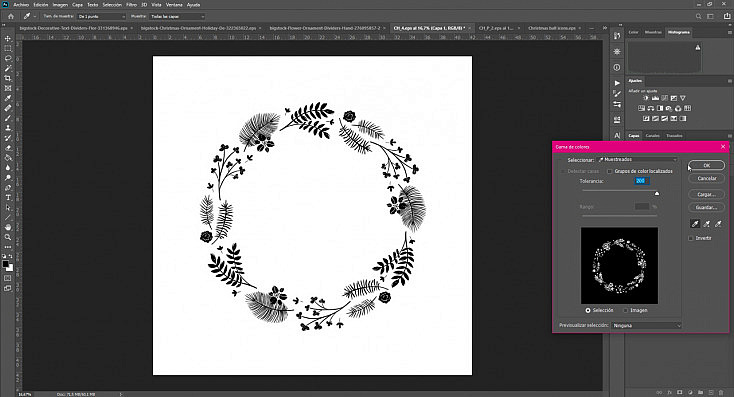734x397 pixels.
Task: Open the Seleccionar Muestreados dropdown
Action: coord(638,160)
